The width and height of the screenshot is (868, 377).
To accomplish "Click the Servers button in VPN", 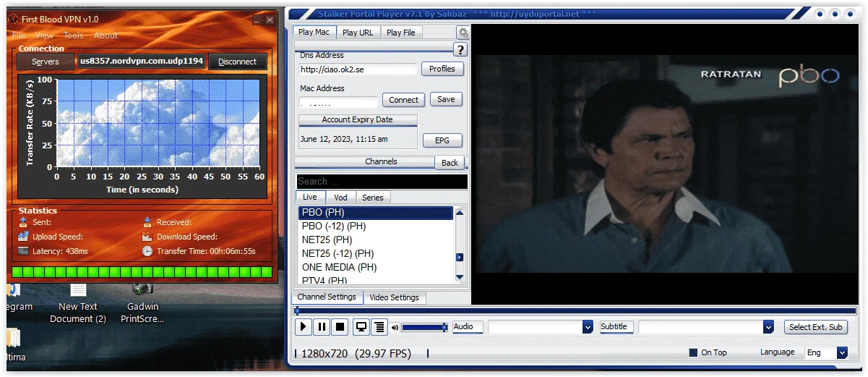I will 46,62.
